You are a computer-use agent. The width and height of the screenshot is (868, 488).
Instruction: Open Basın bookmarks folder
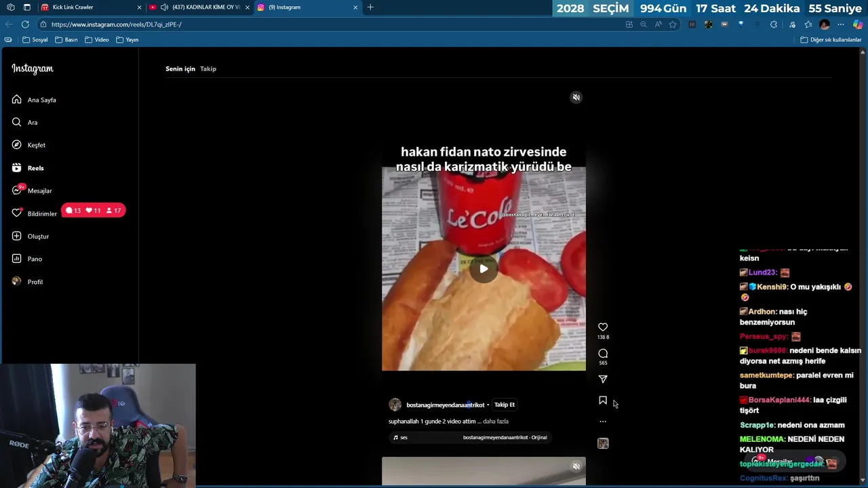pos(66,40)
